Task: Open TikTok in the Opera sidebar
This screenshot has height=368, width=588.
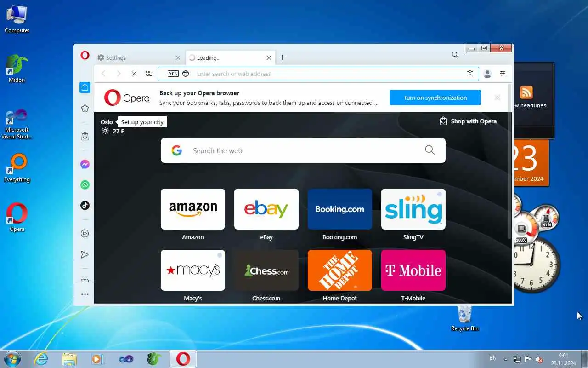Action: (85, 206)
